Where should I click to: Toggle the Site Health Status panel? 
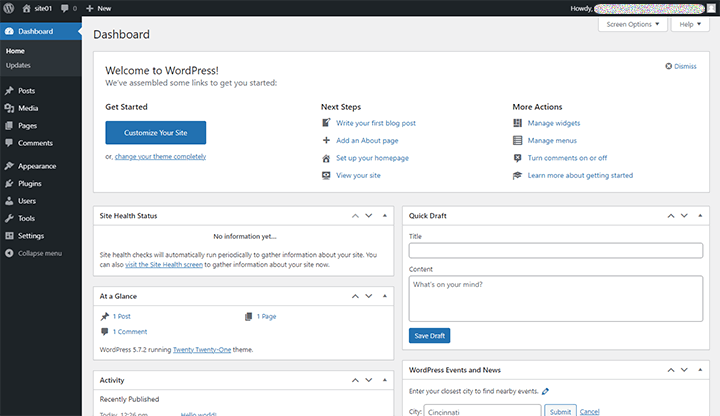point(383,215)
